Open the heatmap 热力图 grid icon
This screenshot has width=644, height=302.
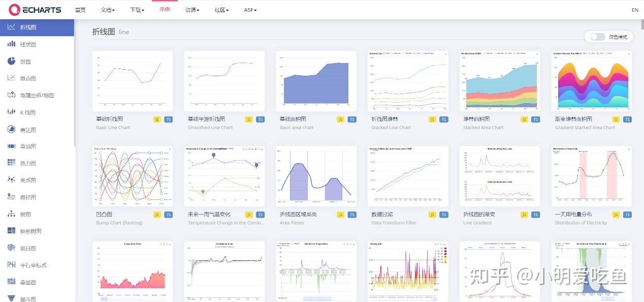[x=11, y=163]
